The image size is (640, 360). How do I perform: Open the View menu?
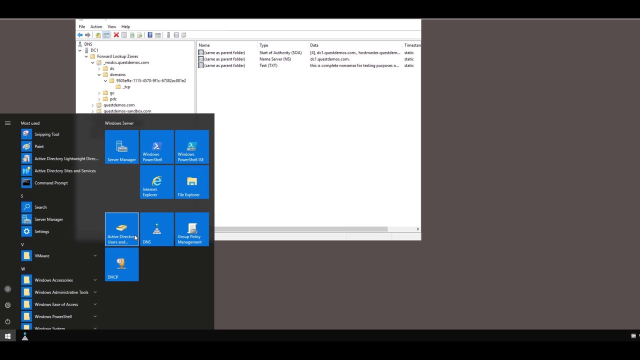click(x=111, y=27)
